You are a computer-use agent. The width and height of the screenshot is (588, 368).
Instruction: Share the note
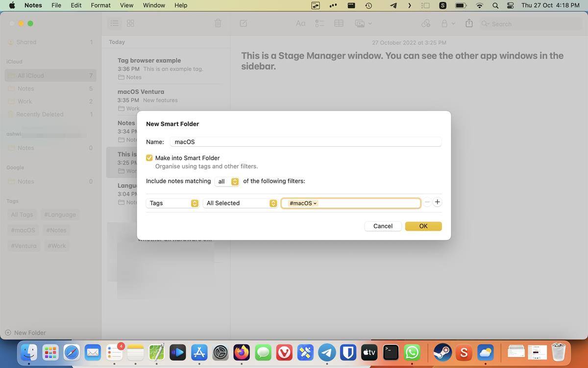coord(468,23)
